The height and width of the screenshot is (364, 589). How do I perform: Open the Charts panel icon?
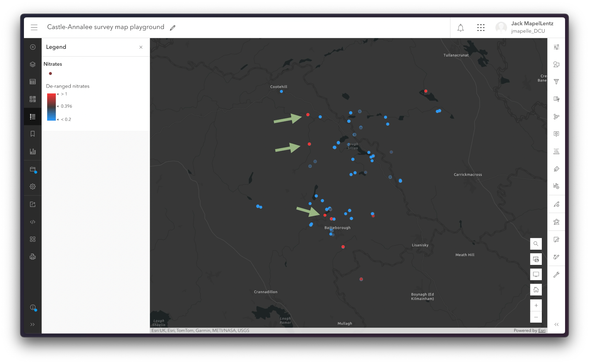(33, 151)
